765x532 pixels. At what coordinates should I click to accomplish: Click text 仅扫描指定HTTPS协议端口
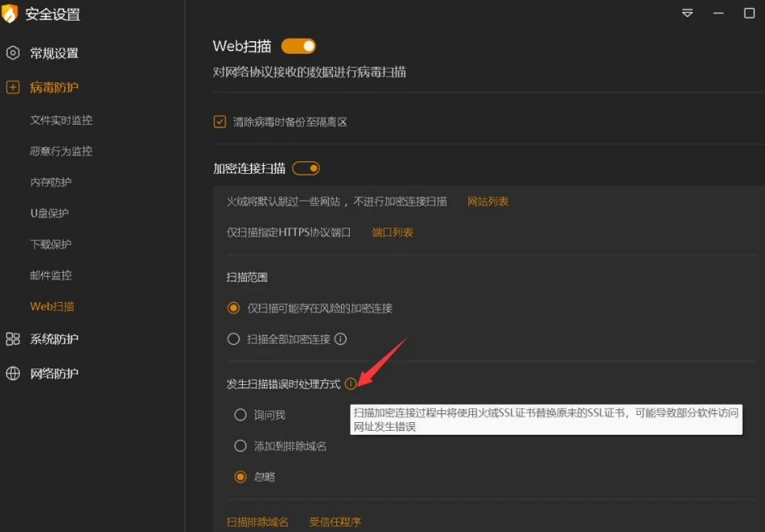tap(288, 232)
